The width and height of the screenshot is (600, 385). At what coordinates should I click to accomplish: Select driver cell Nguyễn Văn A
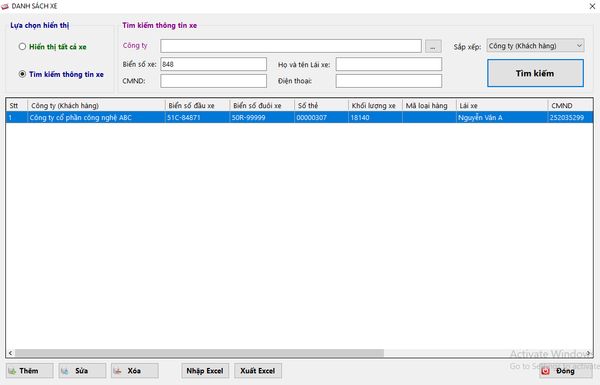[x=502, y=117]
